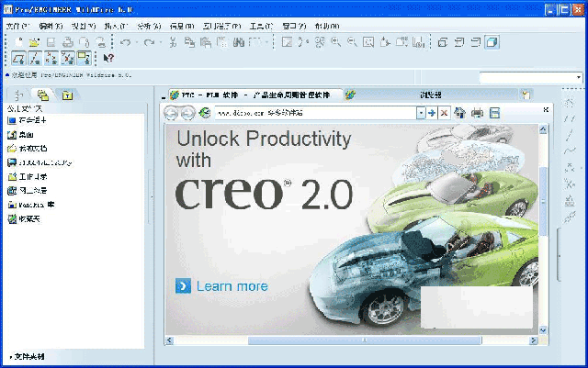Open the 我的文档 documents folder
This screenshot has width=588, height=368.
pos(28,149)
